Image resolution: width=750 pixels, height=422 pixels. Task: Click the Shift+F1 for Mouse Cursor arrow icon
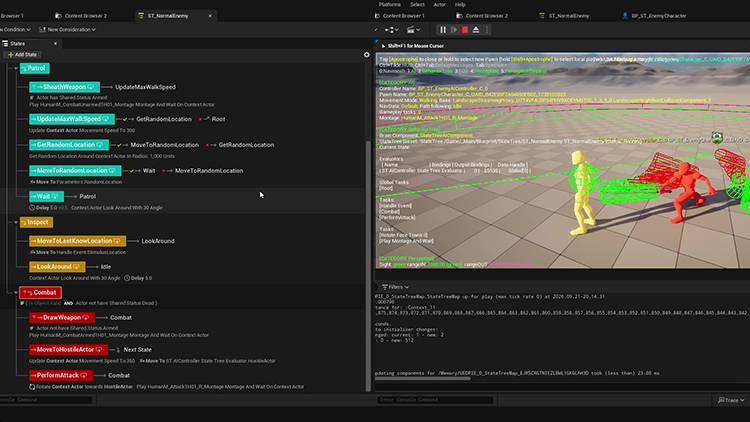point(383,46)
